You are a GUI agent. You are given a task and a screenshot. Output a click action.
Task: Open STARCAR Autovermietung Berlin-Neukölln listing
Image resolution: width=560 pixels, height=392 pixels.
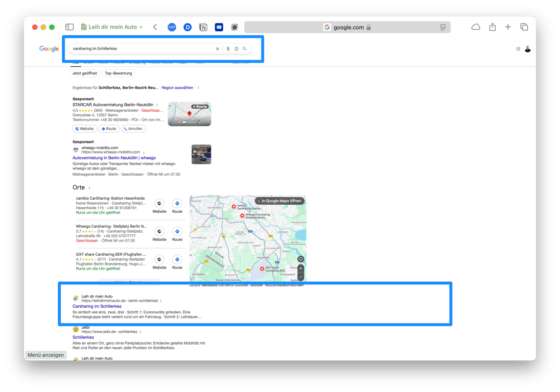click(113, 105)
